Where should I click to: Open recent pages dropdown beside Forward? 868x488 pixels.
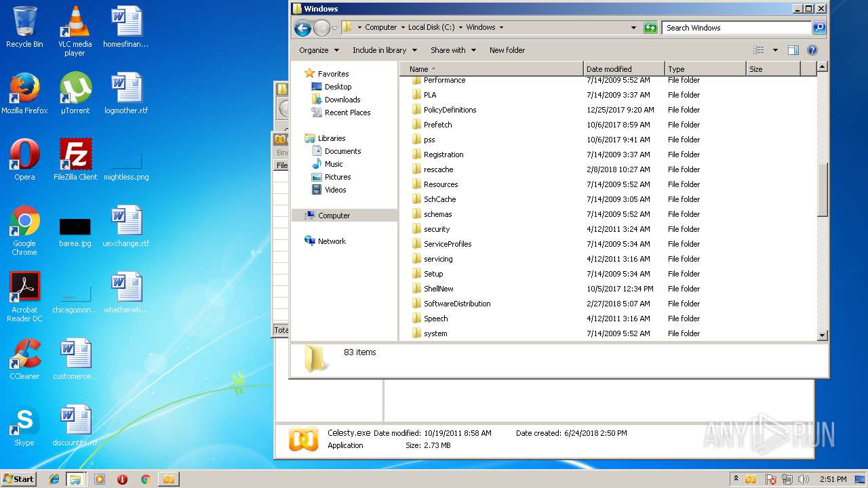click(334, 28)
